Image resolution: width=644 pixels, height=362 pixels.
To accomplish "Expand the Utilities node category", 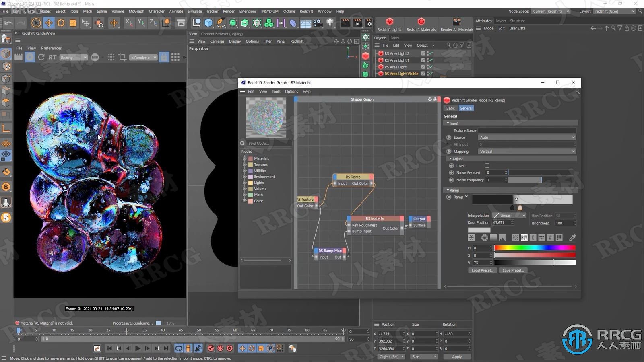I will point(244,171).
